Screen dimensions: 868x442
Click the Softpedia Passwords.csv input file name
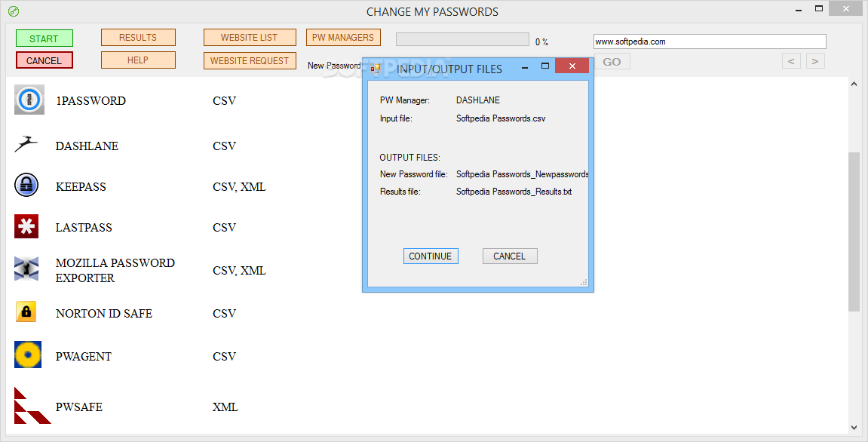[501, 118]
